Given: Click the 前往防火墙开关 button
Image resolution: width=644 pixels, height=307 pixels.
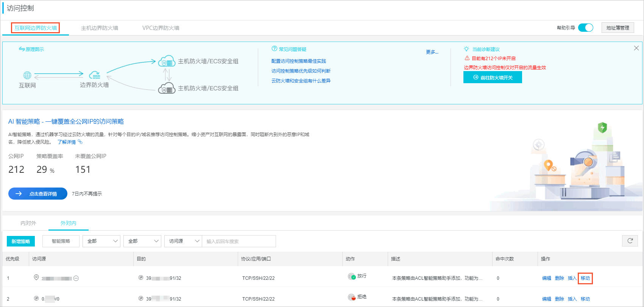Looking at the screenshot, I should [x=493, y=78].
